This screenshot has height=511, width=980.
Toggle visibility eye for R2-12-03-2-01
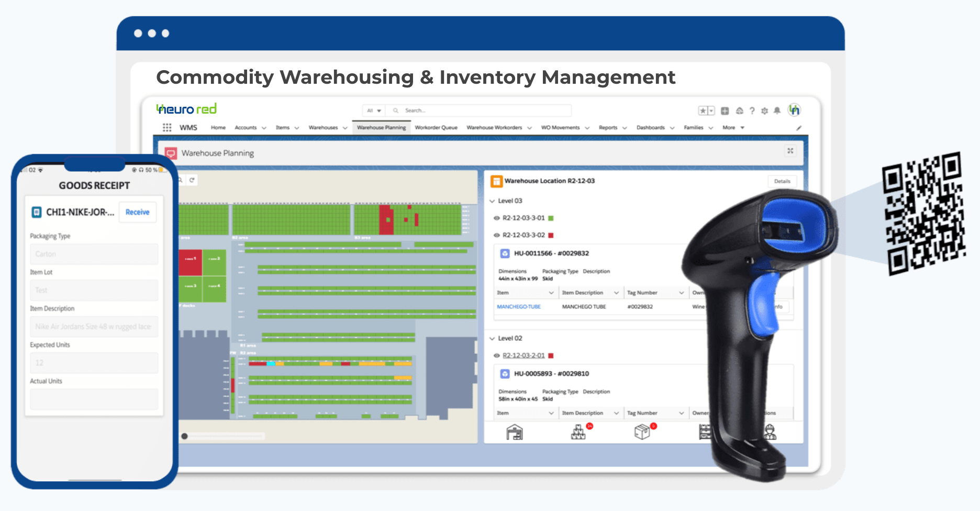(497, 356)
